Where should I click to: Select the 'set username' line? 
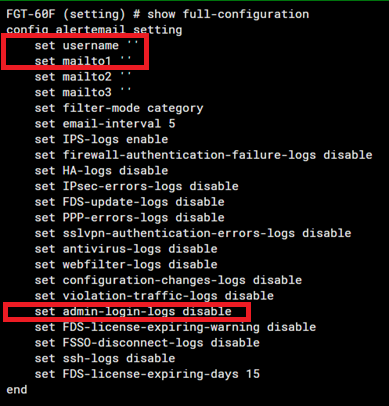click(86, 45)
